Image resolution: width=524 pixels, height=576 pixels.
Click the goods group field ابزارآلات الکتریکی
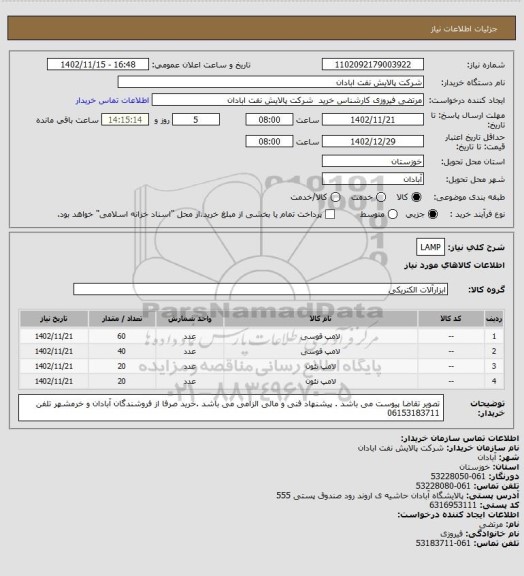(x=260, y=289)
